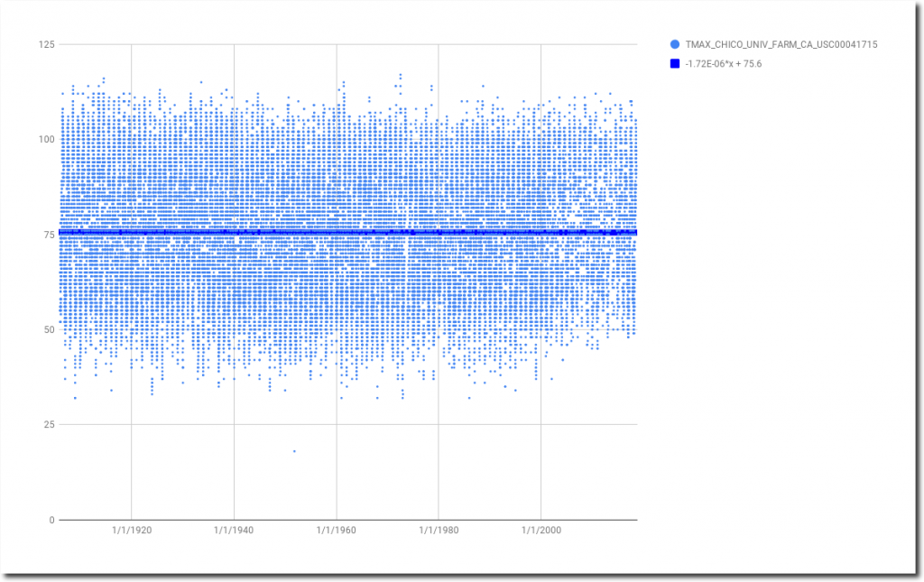Click the 0 y-axis label
Image resolution: width=924 pixels, height=582 pixels.
pyautogui.click(x=51, y=520)
